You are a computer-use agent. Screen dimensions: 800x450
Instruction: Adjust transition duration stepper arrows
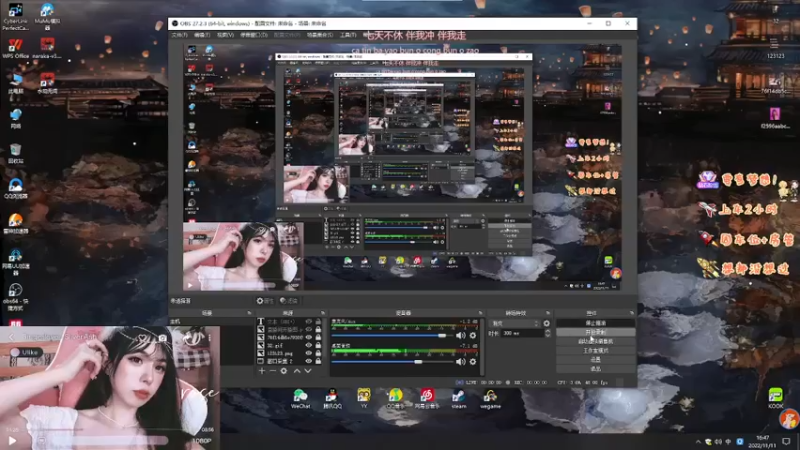coord(547,333)
